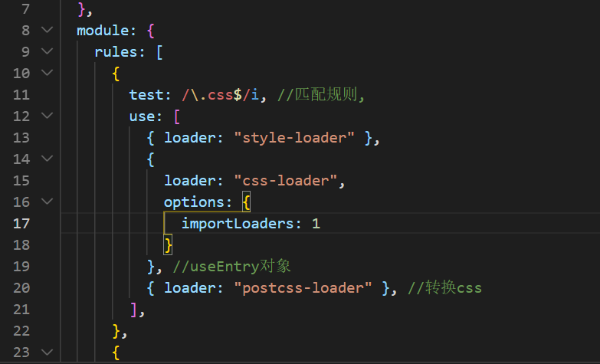Click the string "css-loader"
600x364 pixels.
(x=286, y=180)
